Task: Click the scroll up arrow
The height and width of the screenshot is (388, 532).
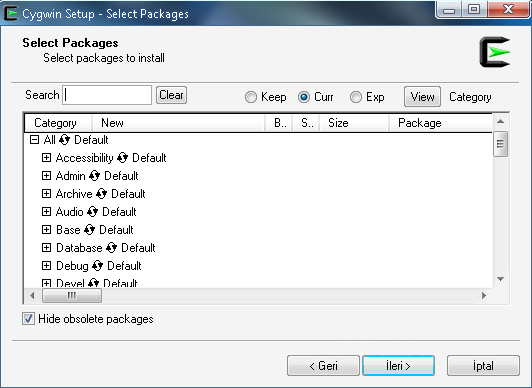Action: click(x=500, y=121)
